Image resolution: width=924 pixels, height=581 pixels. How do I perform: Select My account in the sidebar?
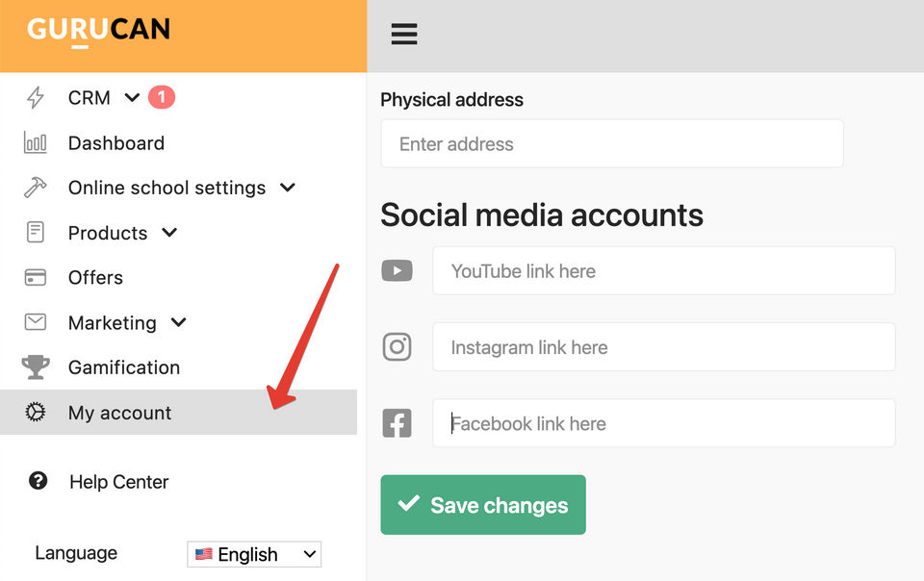(179, 412)
